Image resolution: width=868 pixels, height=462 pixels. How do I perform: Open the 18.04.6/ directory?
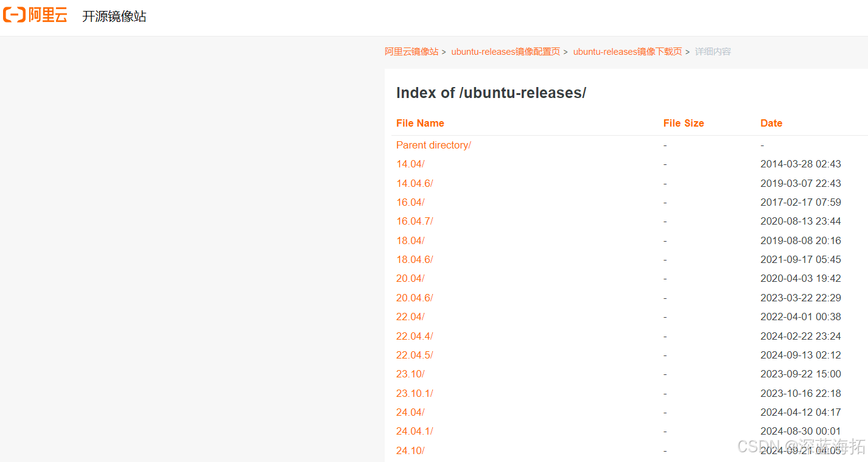[x=415, y=259]
